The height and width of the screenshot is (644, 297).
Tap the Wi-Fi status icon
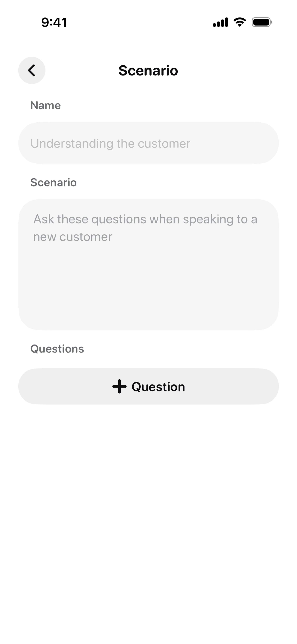(239, 22)
